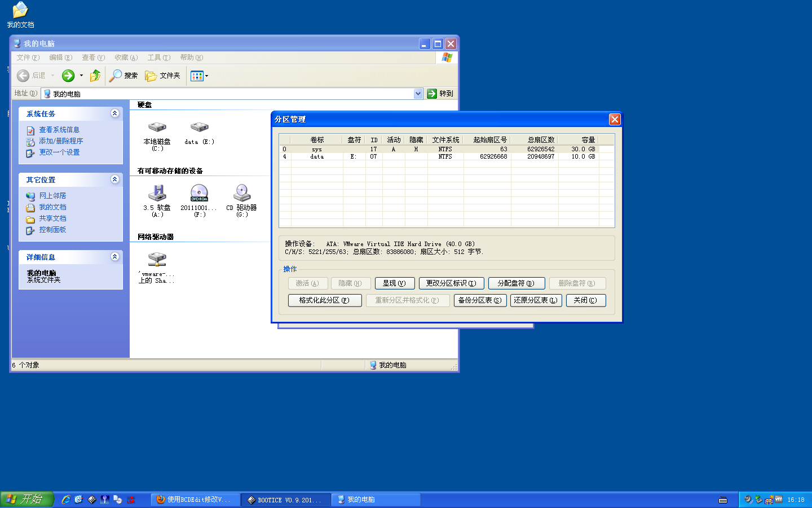Close the 分区管理 dialog with X
812x508 pixels.
615,119
